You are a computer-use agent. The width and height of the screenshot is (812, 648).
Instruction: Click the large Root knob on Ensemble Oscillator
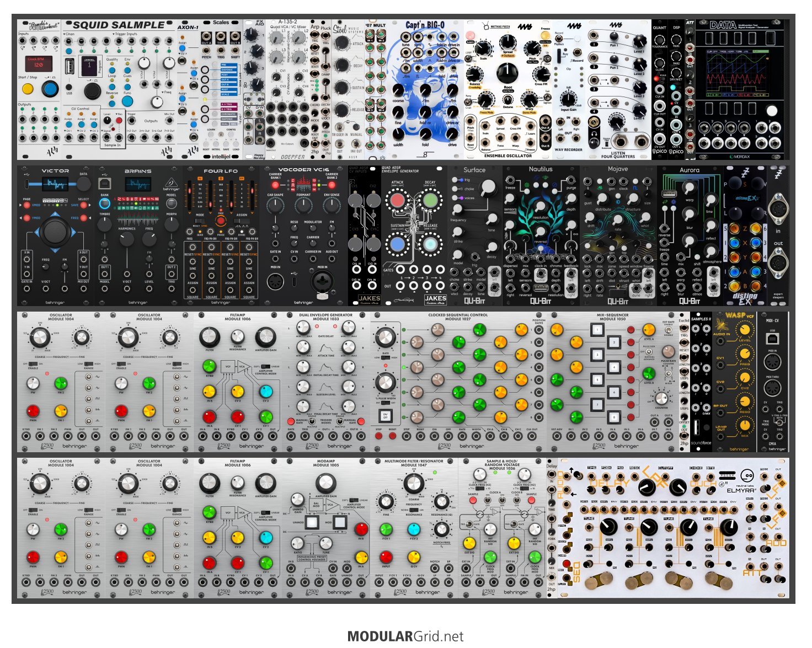[x=507, y=72]
